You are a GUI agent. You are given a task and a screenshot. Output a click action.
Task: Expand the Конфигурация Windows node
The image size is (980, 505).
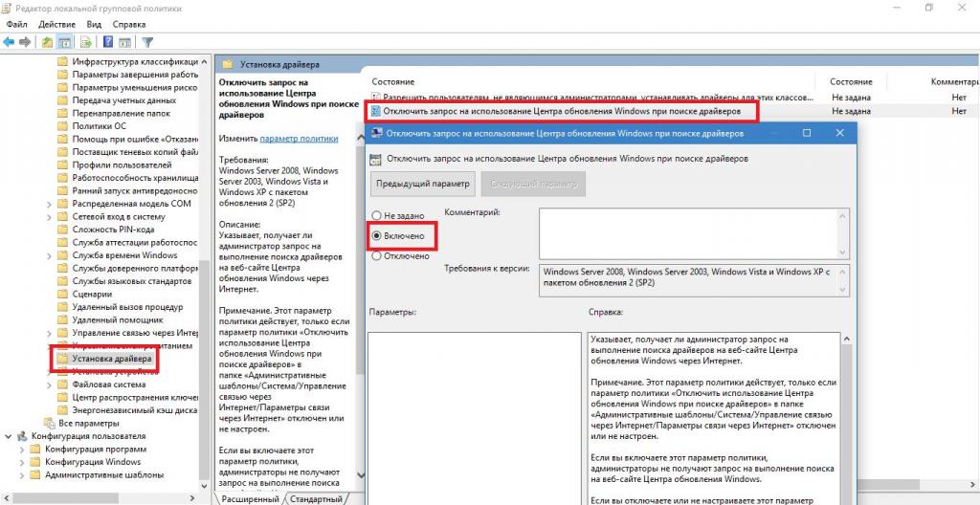pos(22,462)
